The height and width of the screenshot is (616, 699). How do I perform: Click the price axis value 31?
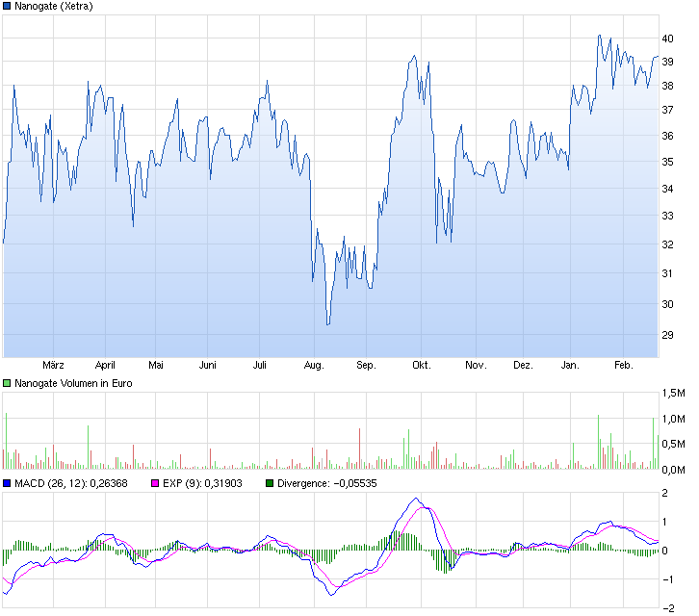pyautogui.click(x=667, y=273)
